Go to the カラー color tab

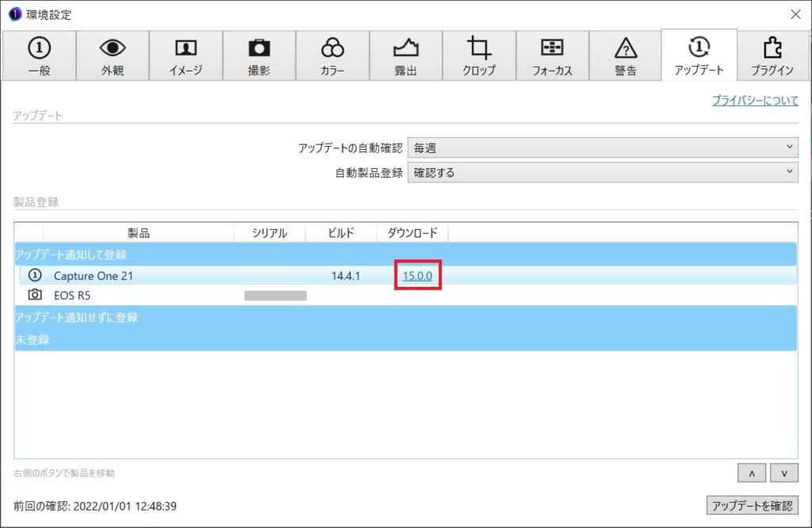tap(332, 56)
